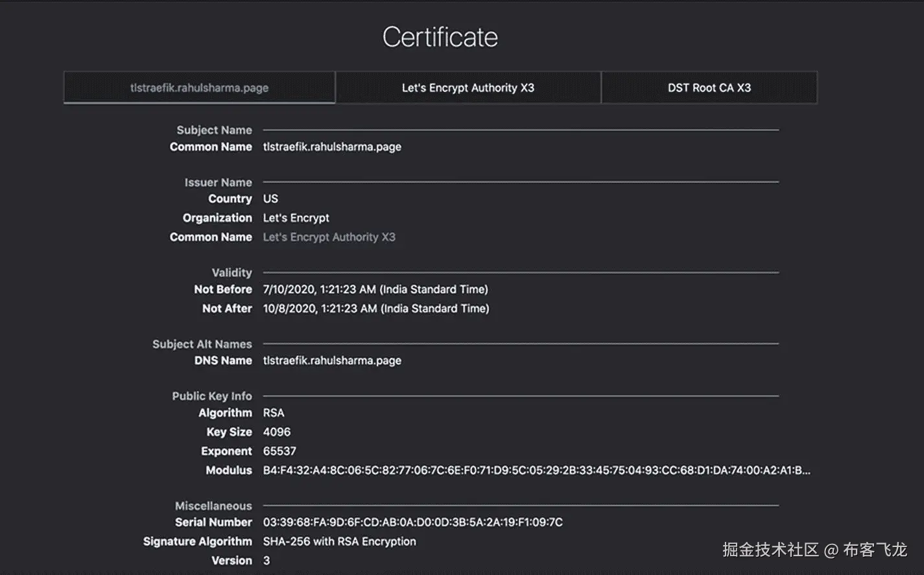Click the Certificate page title

440,37
